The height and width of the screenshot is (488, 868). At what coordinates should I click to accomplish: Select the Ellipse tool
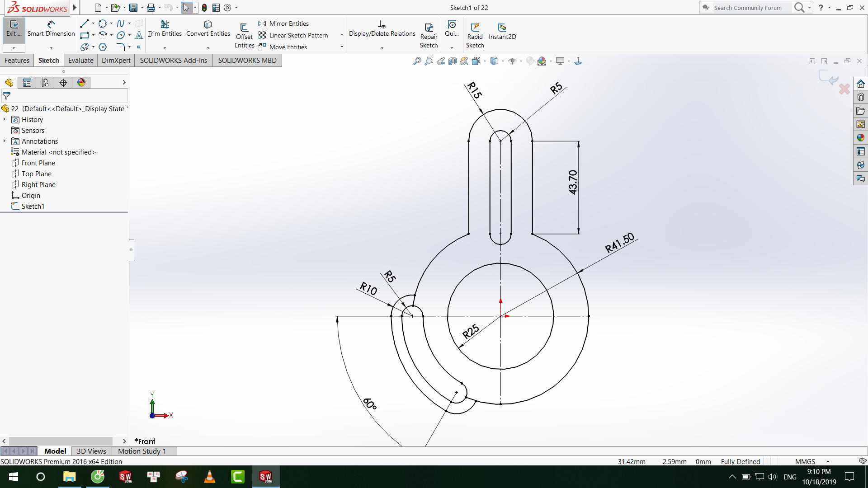(x=121, y=35)
